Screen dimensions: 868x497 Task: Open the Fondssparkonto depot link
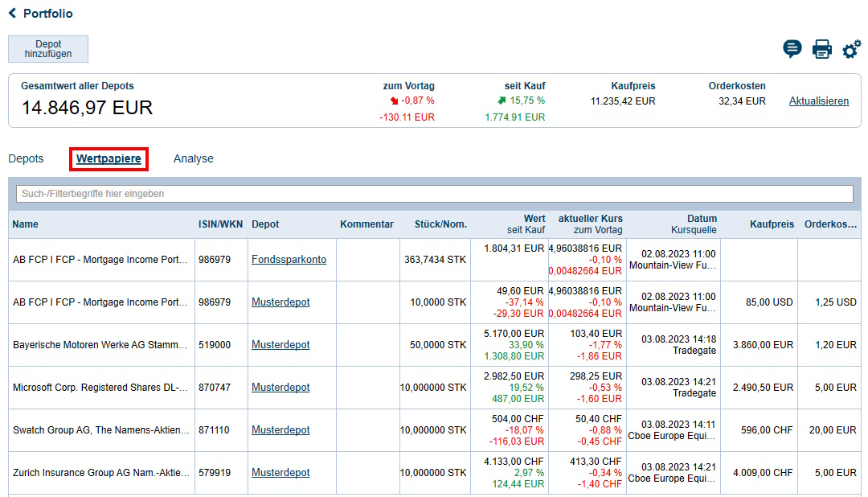[289, 260]
